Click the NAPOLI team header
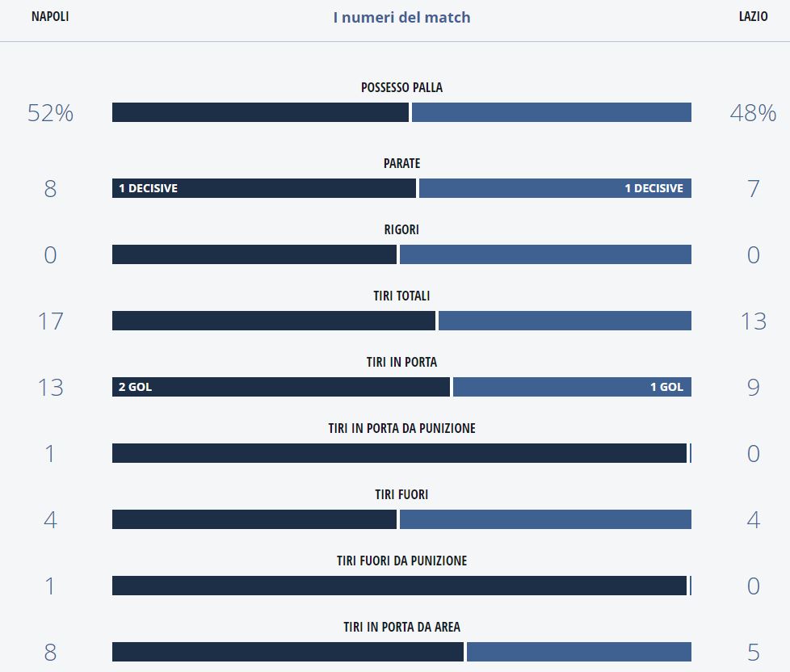 [x=50, y=17]
